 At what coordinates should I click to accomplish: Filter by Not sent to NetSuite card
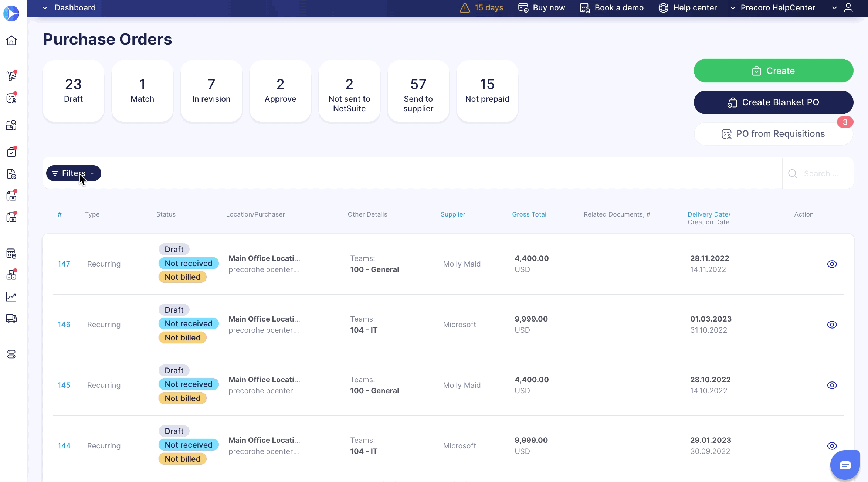click(349, 91)
